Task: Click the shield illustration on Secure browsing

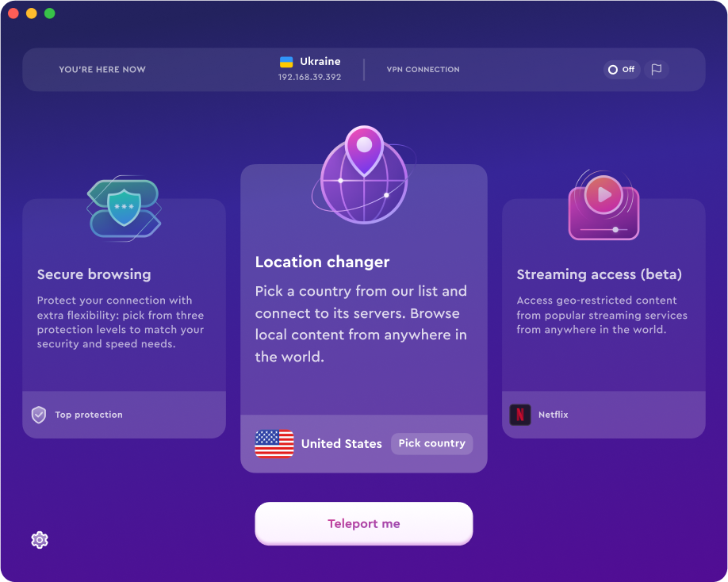Action: click(124, 209)
